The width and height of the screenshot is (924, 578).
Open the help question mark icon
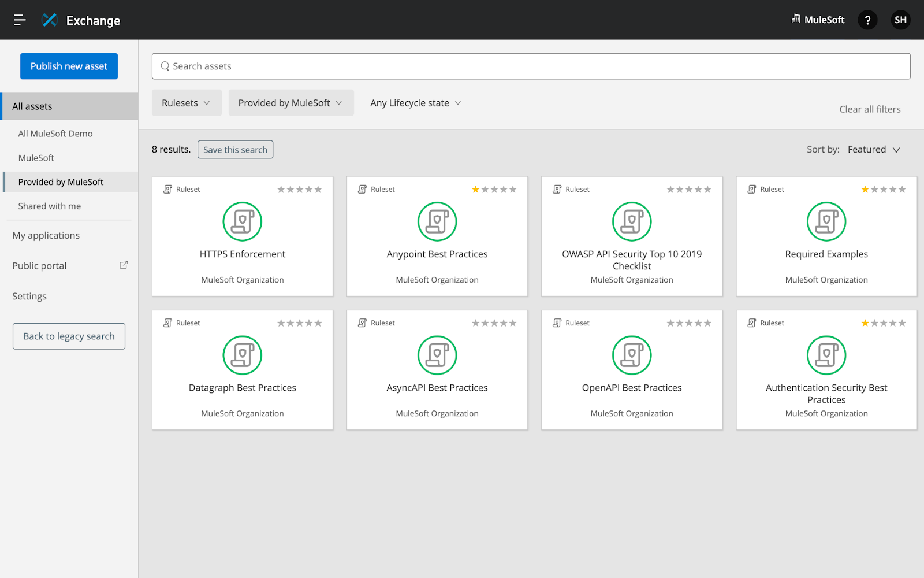(x=867, y=20)
